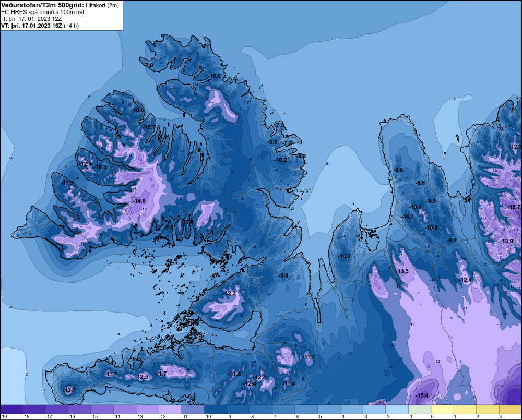Click the legend swatch between -7 and -6
This screenshot has height=420, width=522.
coord(283,410)
